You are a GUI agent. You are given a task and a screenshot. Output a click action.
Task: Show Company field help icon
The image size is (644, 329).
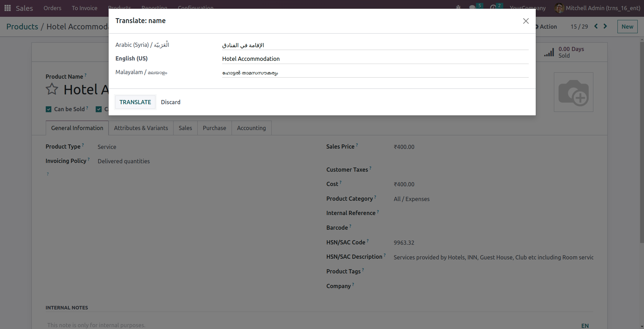point(353,284)
